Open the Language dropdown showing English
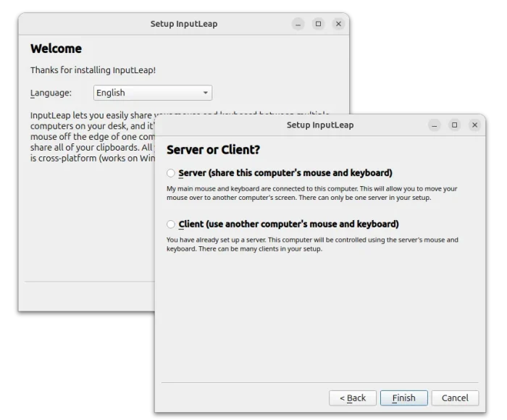 tap(153, 93)
